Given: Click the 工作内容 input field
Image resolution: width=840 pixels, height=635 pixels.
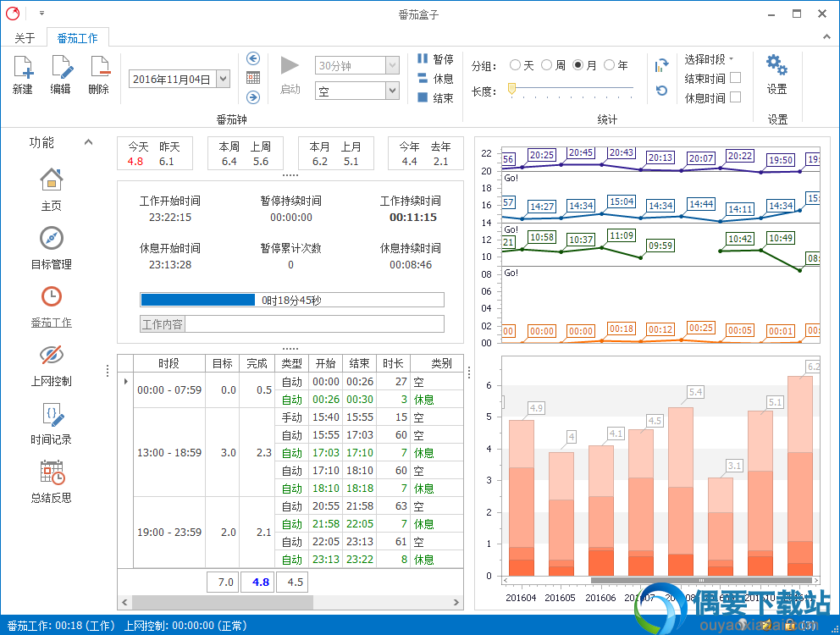Looking at the screenshot, I should click(x=314, y=324).
